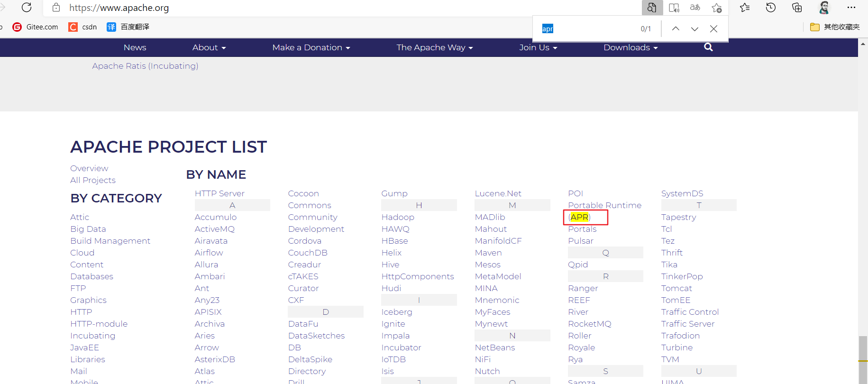
Task: Click inside the find text field
Action: tap(588, 28)
